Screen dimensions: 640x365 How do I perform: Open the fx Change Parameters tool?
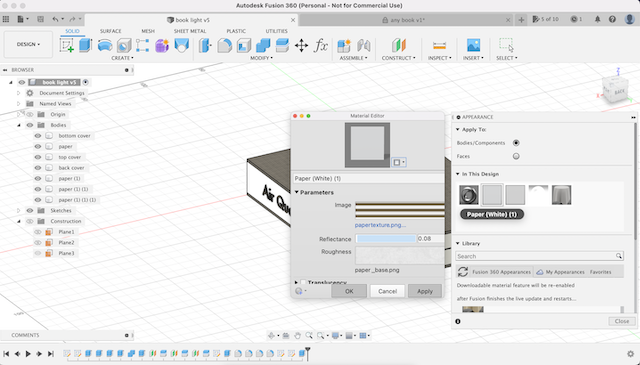[321, 45]
